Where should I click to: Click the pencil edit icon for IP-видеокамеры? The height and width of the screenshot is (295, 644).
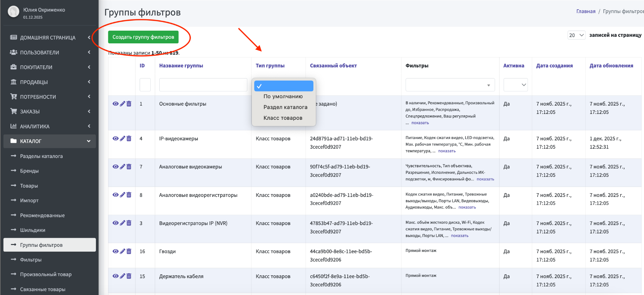122,138
